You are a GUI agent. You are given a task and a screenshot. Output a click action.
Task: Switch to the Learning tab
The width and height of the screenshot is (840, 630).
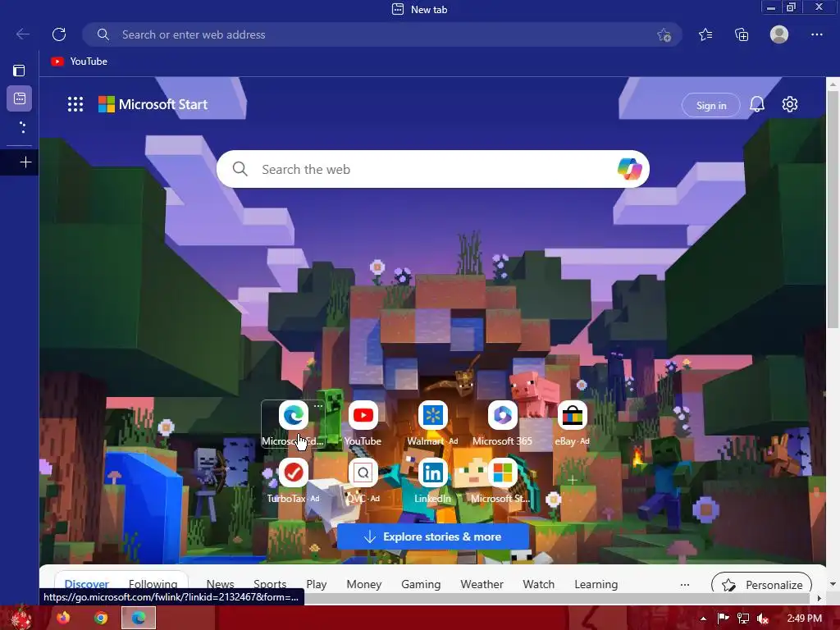click(596, 584)
